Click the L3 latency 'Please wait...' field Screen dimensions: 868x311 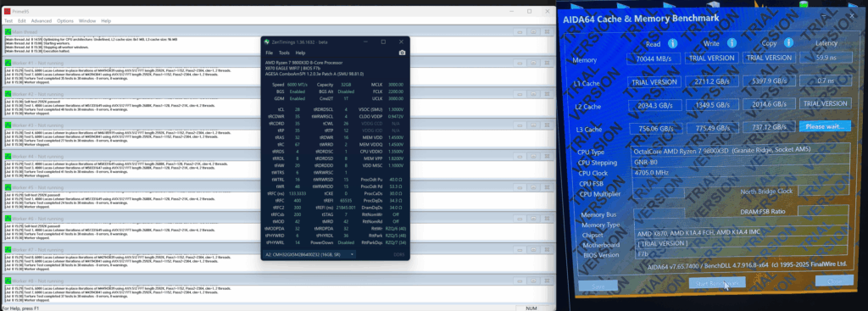click(825, 126)
